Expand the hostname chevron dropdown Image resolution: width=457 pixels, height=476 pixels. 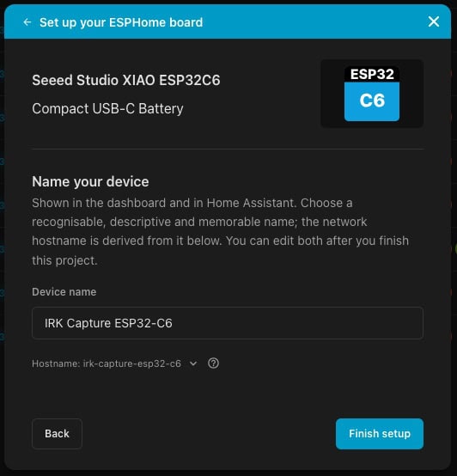click(x=193, y=363)
